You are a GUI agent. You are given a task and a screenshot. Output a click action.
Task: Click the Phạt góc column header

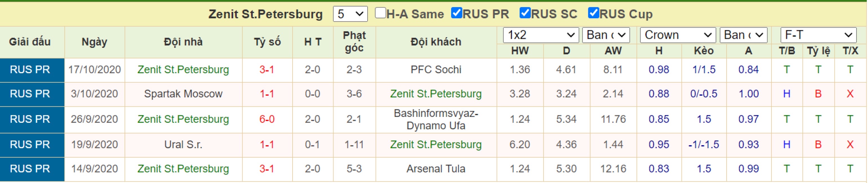coord(354,42)
